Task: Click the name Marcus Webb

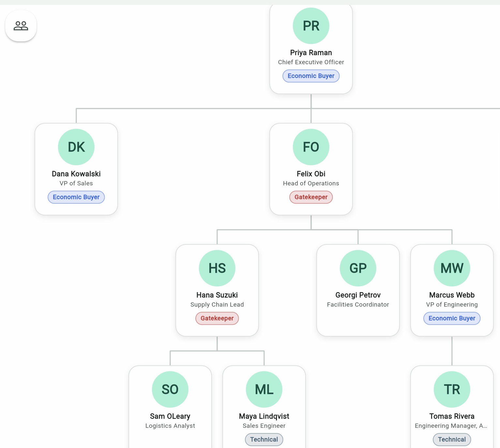Action: 452,295
